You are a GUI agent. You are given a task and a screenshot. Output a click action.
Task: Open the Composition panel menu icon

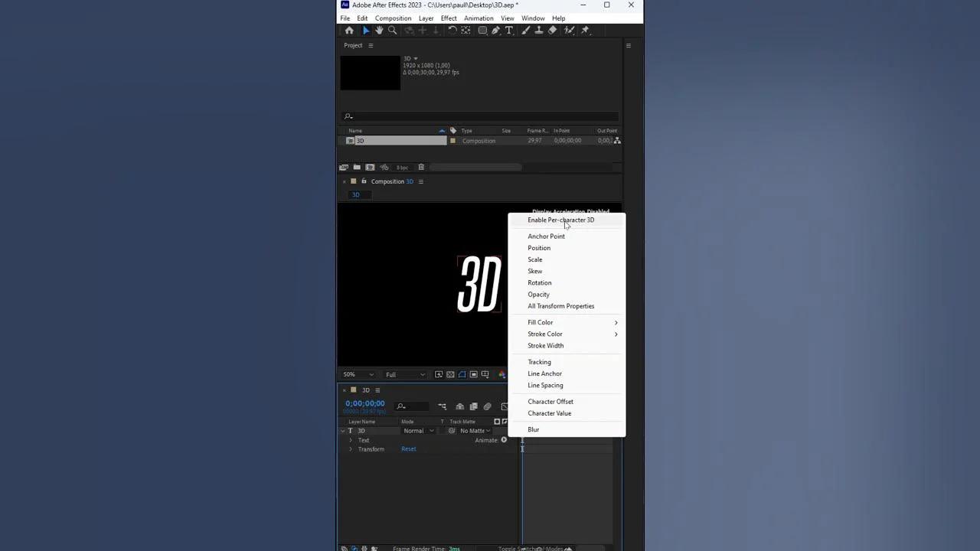pyautogui.click(x=420, y=181)
